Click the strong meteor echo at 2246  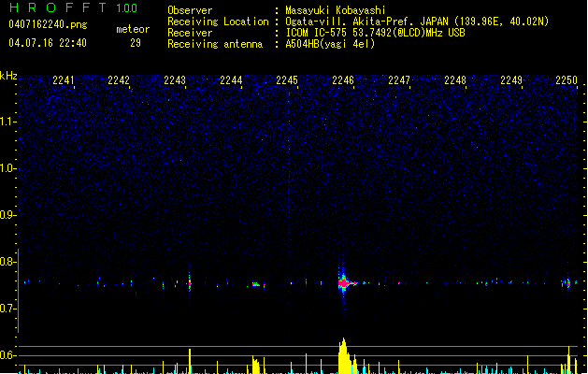coord(344,283)
